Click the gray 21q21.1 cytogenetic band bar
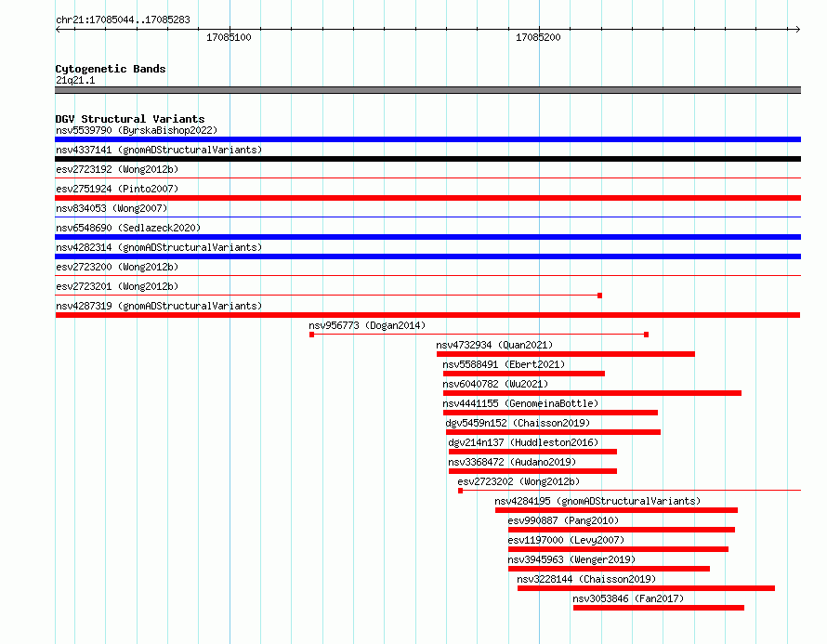Image resolution: width=827 pixels, height=644 pixels. [427, 90]
